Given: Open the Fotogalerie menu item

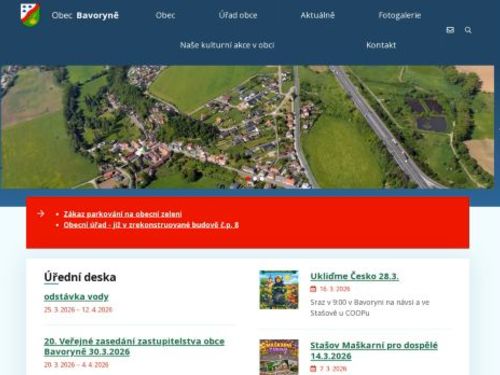Looking at the screenshot, I should 400,15.
